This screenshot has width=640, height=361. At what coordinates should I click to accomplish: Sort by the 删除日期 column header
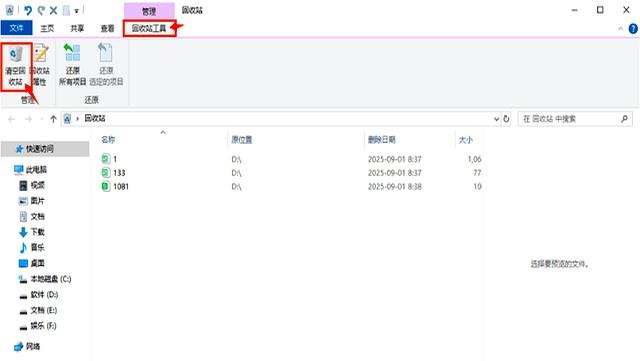click(x=382, y=140)
